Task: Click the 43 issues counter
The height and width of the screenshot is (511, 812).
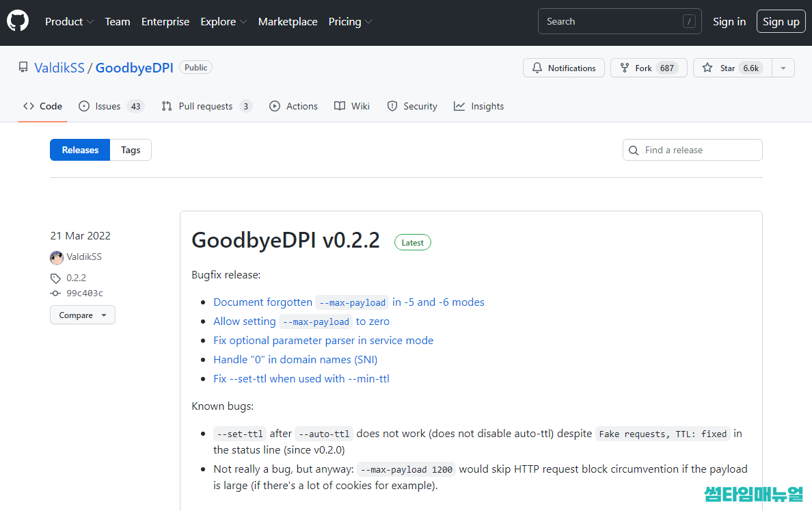Action: coord(136,106)
